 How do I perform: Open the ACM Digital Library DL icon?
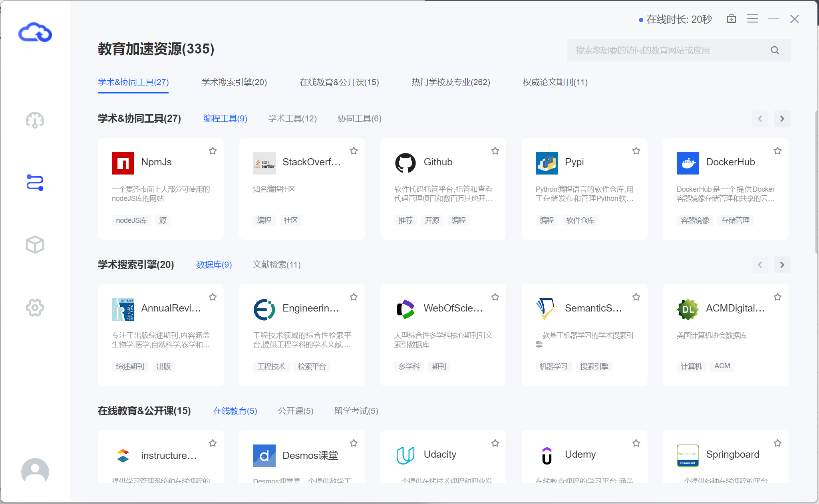[688, 310]
